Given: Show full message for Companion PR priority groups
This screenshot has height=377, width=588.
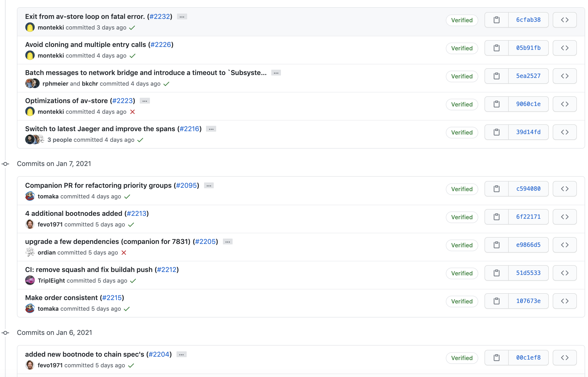Looking at the screenshot, I should pos(209,186).
